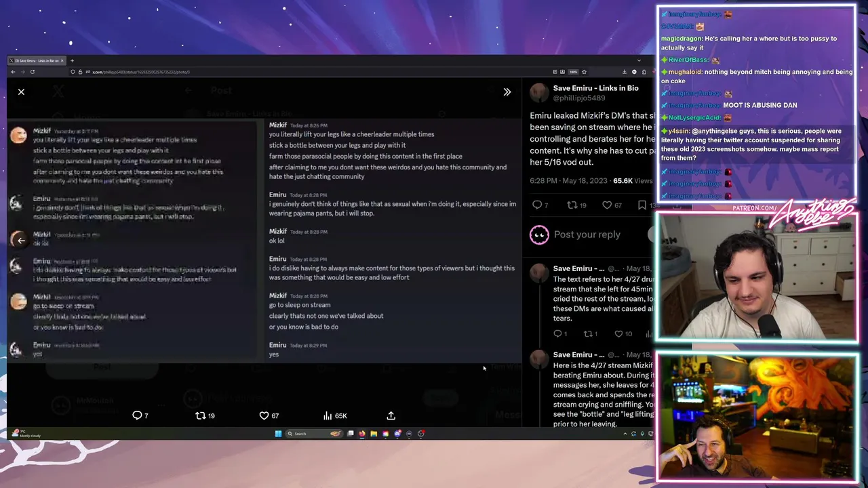This screenshot has width=868, height=488.
Task: Go to previous image with left arrow
Action: (21, 240)
